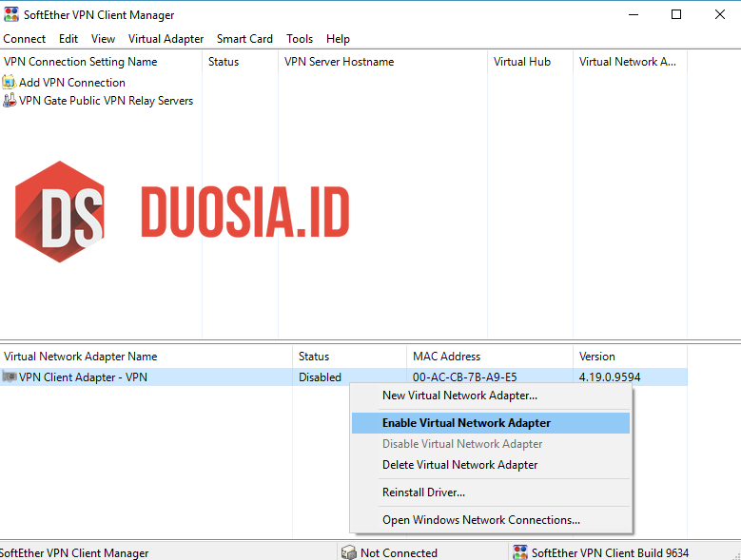741x560 pixels.
Task: Open the Tools menu
Action: (299, 39)
